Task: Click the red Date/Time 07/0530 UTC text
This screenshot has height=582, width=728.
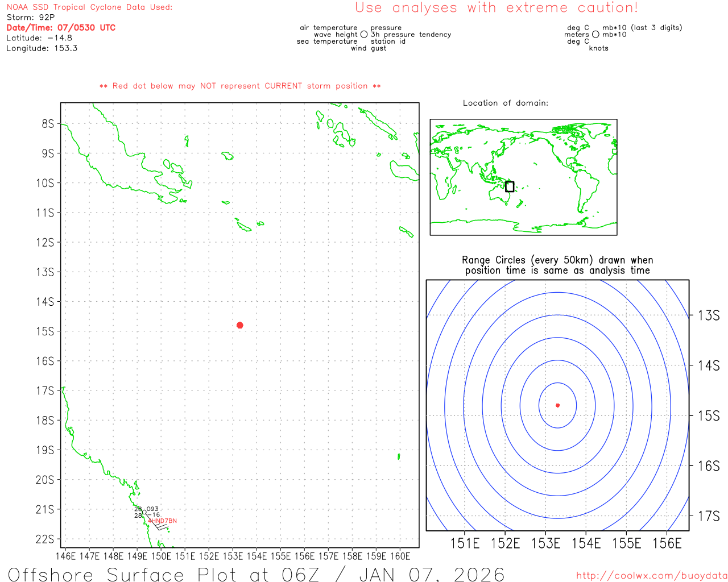Action: point(61,27)
